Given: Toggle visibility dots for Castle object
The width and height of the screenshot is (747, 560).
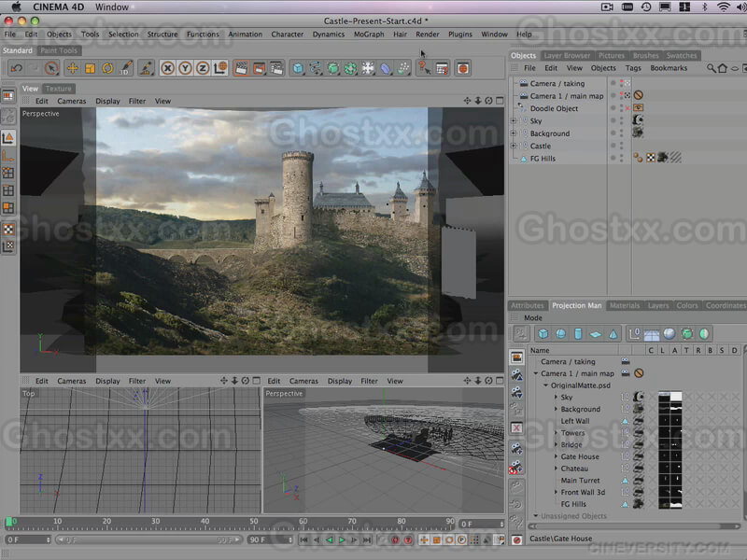Looking at the screenshot, I should tap(622, 146).
